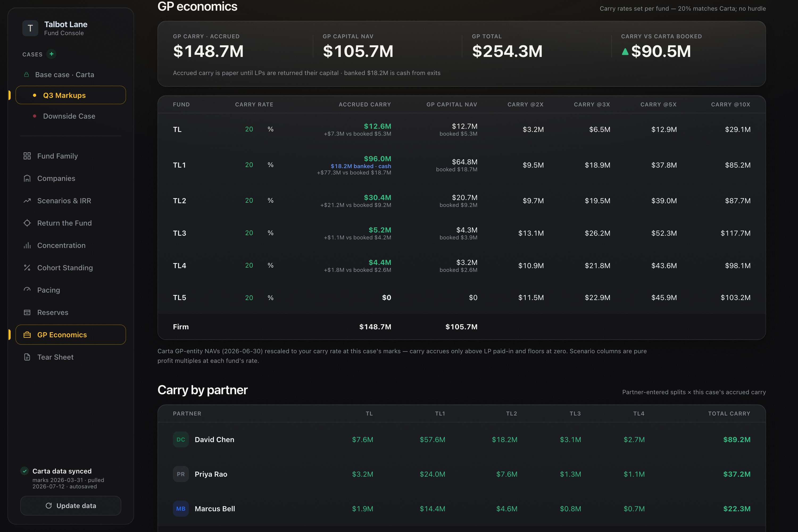This screenshot has height=532, width=798.
Task: Click TL4's accrued carry $4.4M
Action: (x=380, y=262)
